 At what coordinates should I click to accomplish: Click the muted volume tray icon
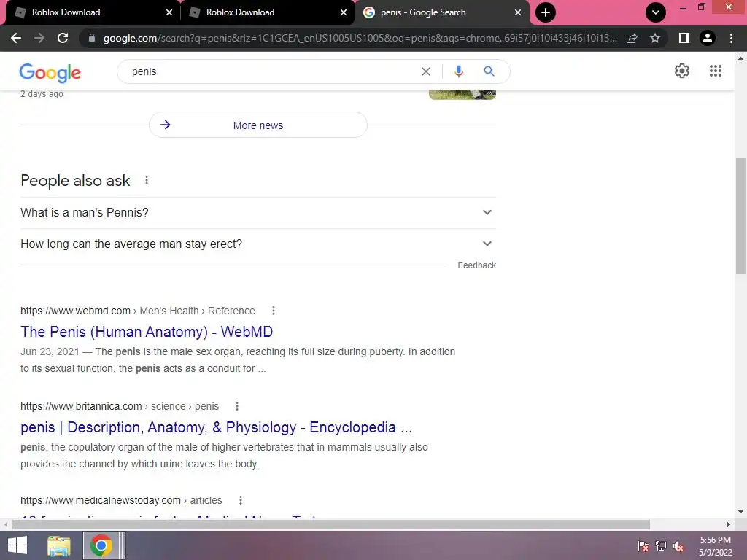678,545
